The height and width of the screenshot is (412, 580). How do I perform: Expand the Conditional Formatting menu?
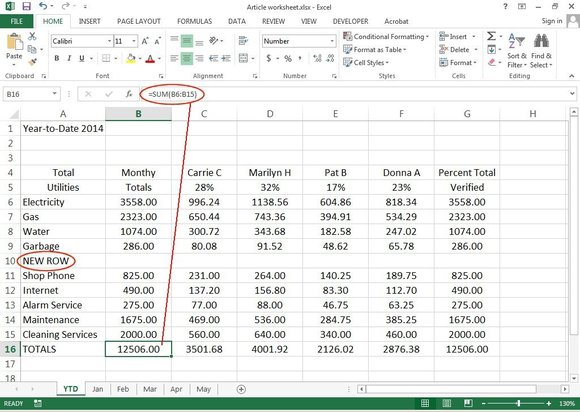click(386, 37)
